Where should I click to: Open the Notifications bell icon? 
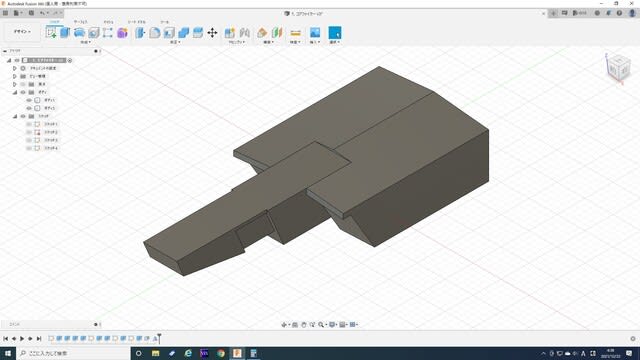pyautogui.click(x=608, y=13)
